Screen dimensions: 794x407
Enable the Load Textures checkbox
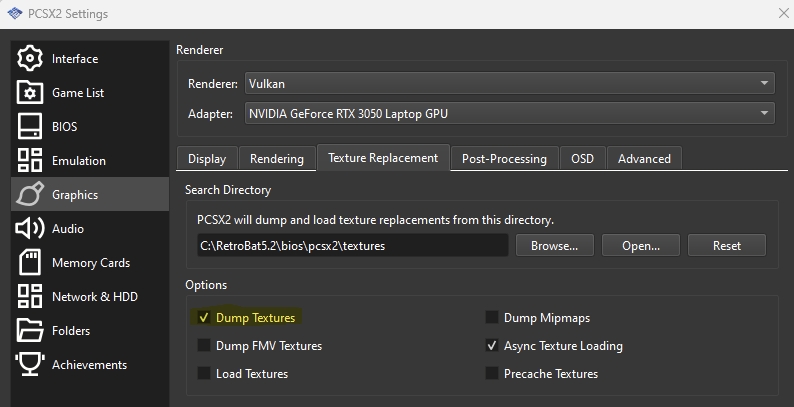pyautogui.click(x=204, y=374)
